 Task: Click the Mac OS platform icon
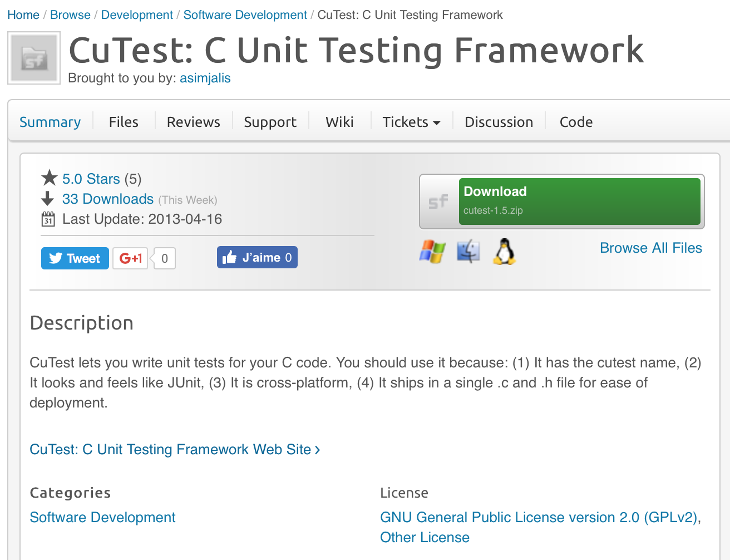point(468,251)
